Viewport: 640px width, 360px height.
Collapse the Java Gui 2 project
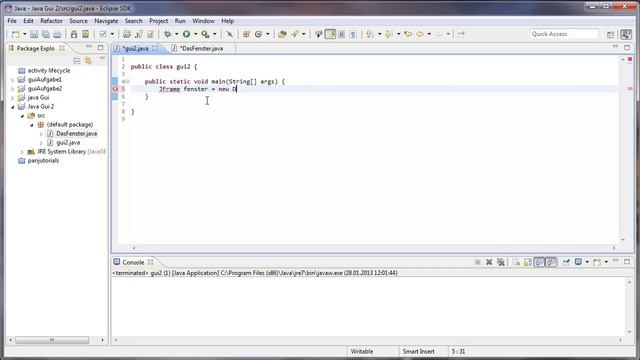point(13,107)
